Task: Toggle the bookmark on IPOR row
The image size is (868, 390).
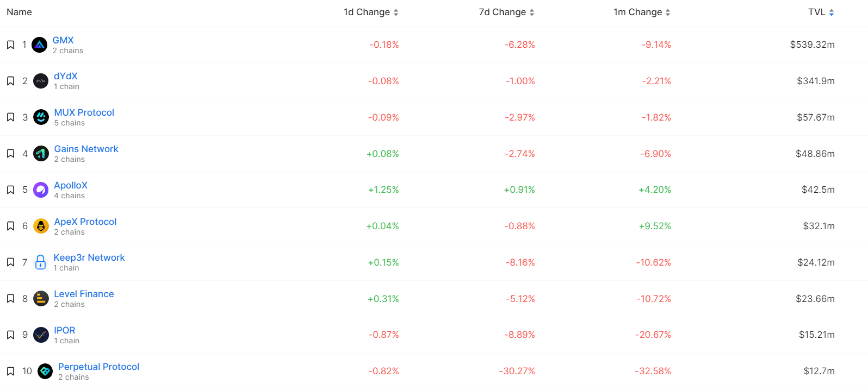Action: 10,335
